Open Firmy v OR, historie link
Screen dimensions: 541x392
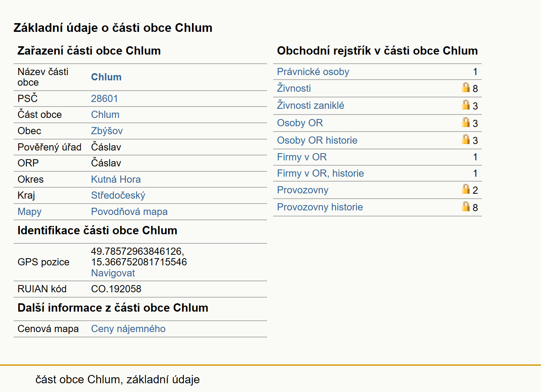320,173
